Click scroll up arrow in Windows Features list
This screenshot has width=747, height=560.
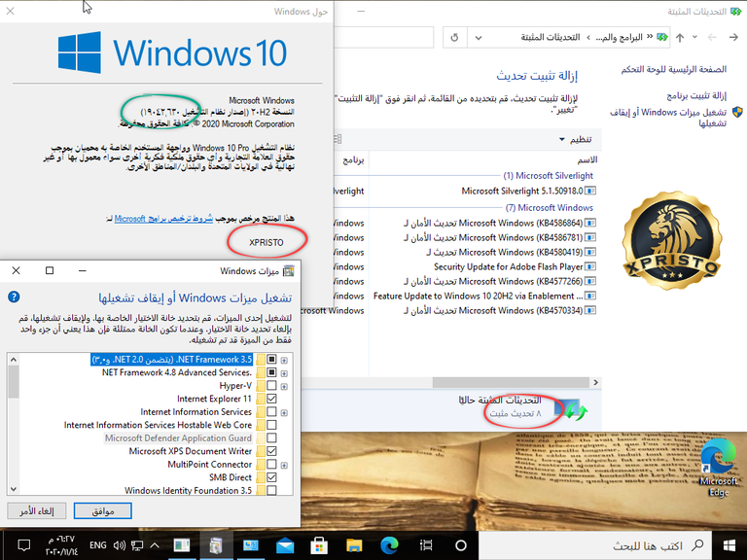point(14,360)
